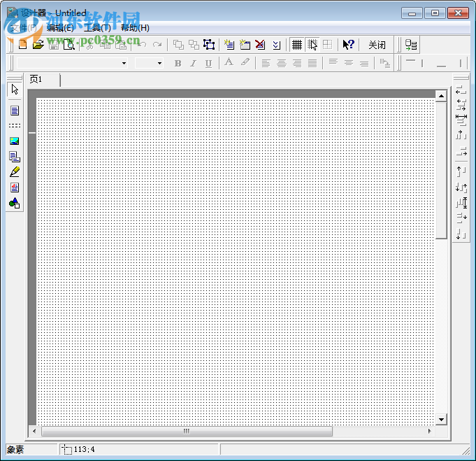Select the pencil draw lines tool
This screenshot has height=461, width=476.
(x=15, y=172)
